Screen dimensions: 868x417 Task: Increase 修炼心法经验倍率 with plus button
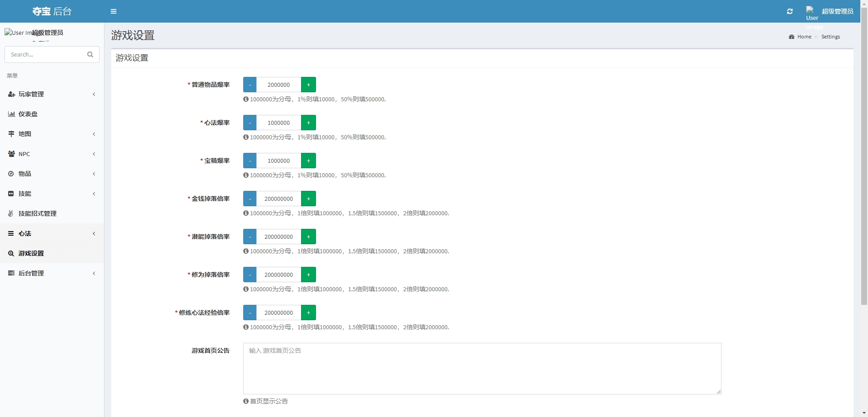click(x=308, y=313)
